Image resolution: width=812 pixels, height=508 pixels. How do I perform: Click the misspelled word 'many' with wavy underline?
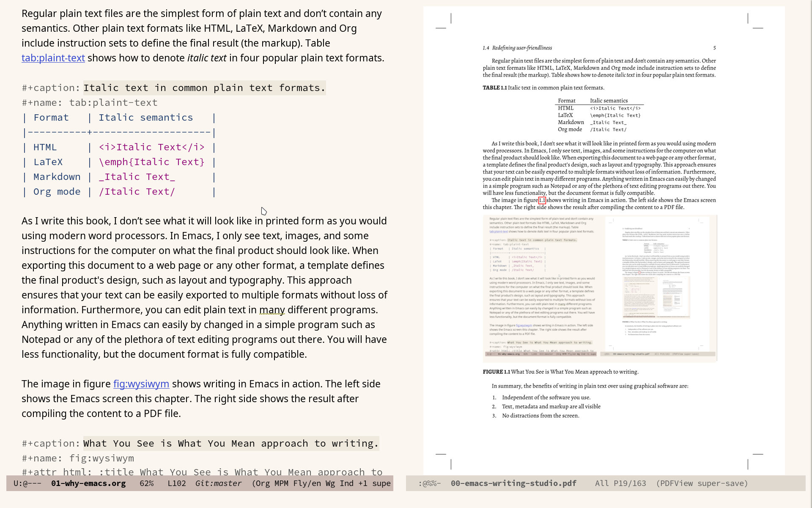tap(272, 310)
